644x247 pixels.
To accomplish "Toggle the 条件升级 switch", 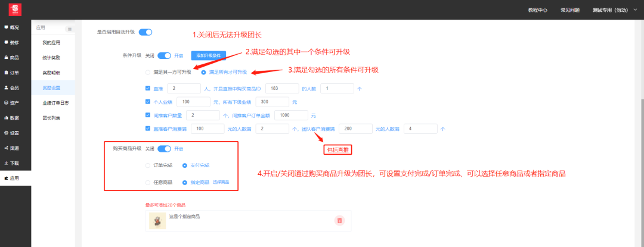I will (164, 55).
